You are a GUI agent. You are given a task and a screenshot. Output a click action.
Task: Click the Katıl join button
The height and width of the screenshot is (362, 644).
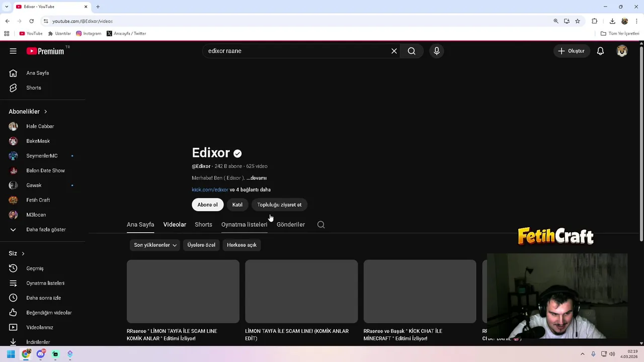point(237,205)
